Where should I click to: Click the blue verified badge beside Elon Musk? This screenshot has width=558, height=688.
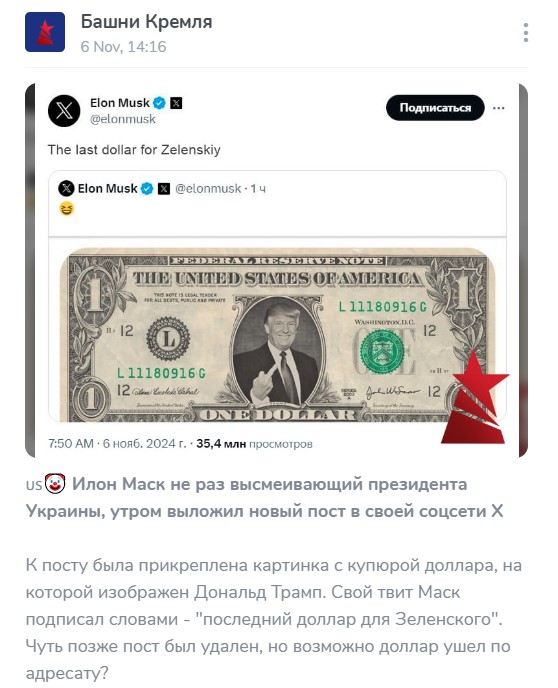160,103
